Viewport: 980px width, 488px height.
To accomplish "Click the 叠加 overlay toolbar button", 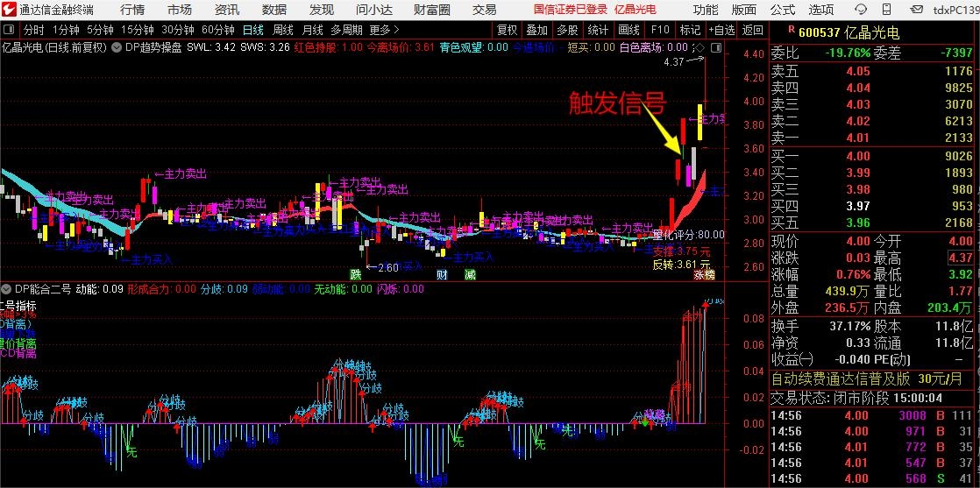I will (536, 30).
